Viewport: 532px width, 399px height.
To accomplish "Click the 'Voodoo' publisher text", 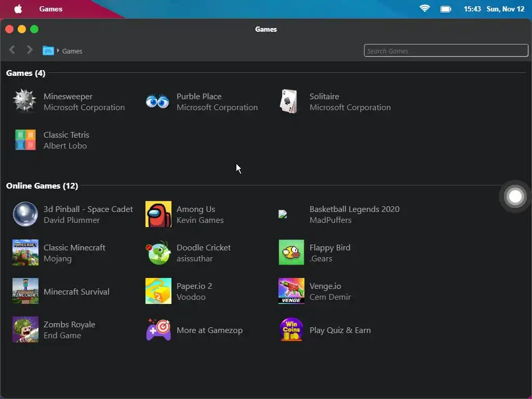I will pos(191,297).
